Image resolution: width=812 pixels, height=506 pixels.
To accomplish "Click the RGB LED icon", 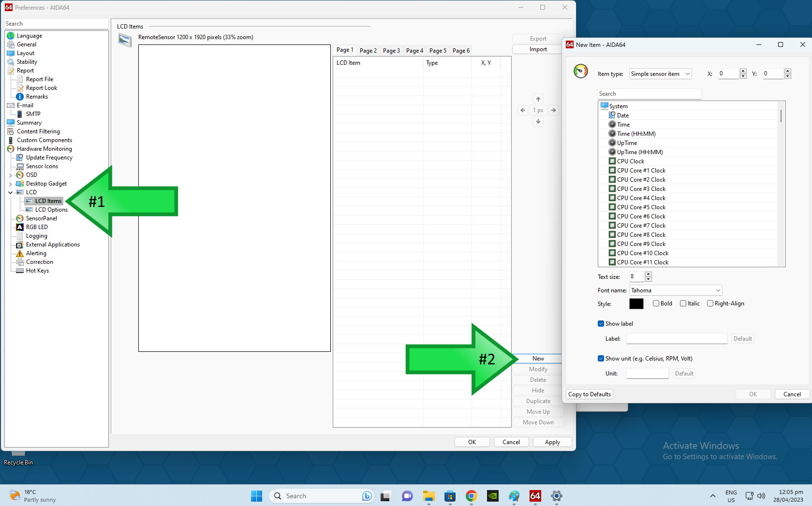I will (x=20, y=227).
